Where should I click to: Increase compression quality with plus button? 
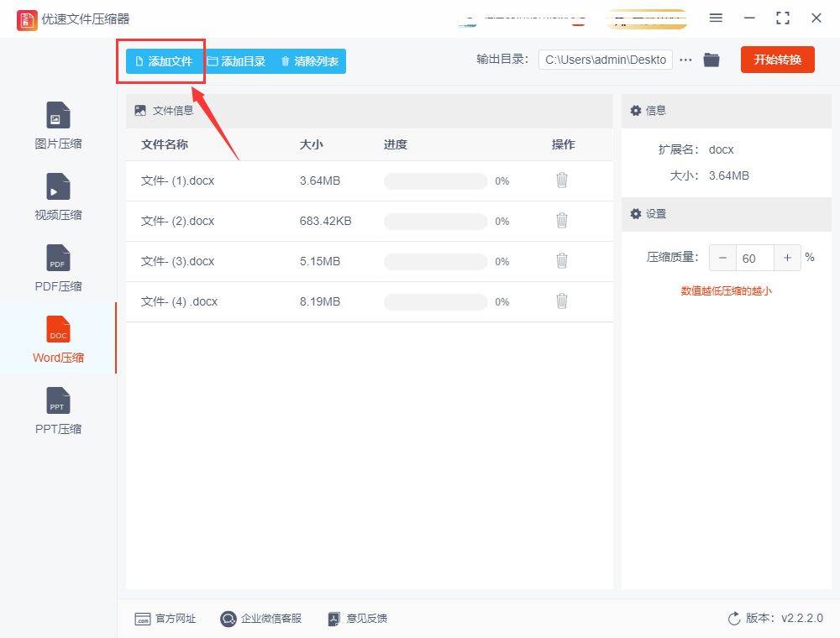[787, 258]
